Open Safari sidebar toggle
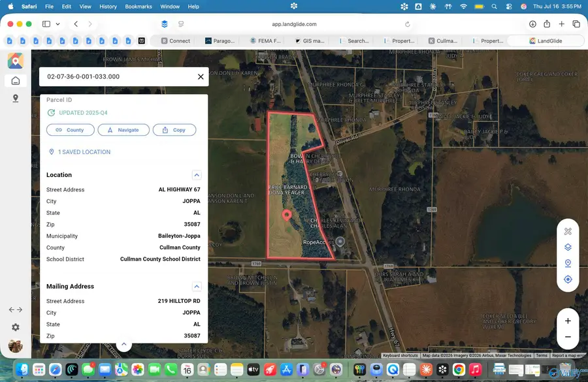The image size is (588, 382). click(46, 24)
